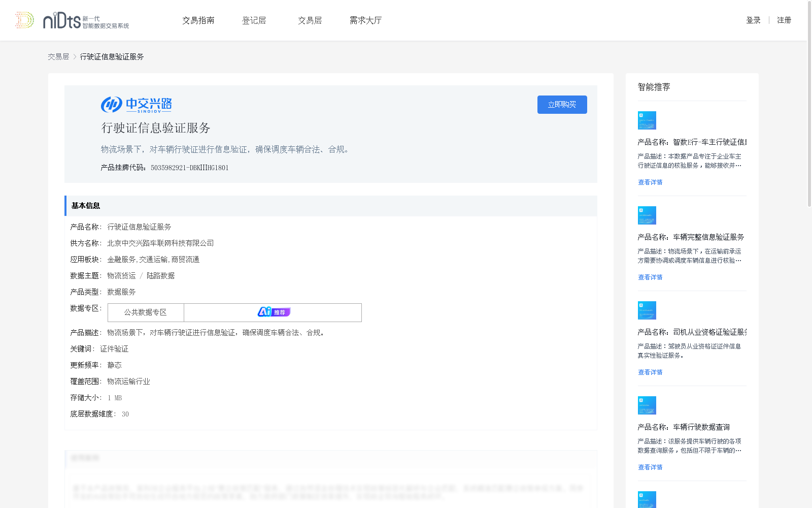The width and height of the screenshot is (812, 508).
Task: Click the 基本信息 section header
Action: (x=331, y=206)
